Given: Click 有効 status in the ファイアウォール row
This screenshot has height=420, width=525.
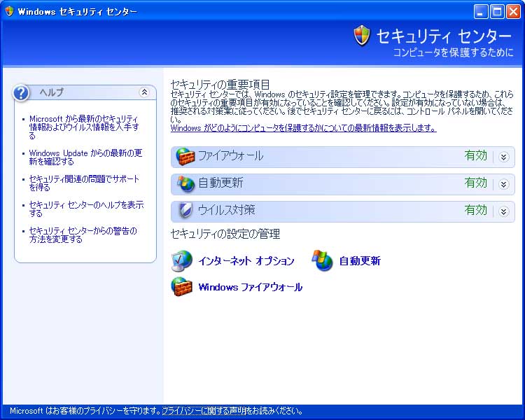Looking at the screenshot, I should tap(475, 155).
